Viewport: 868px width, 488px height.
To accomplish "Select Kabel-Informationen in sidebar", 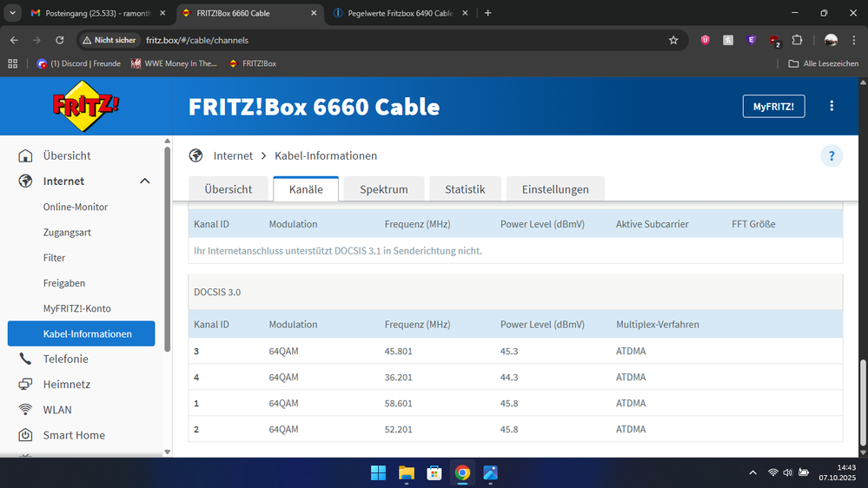I will click(x=82, y=333).
